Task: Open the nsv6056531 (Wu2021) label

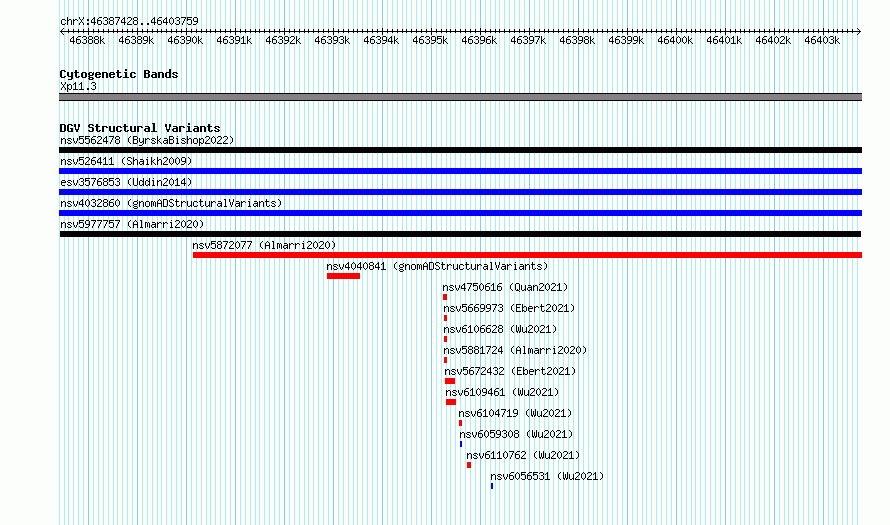Action: click(x=547, y=476)
